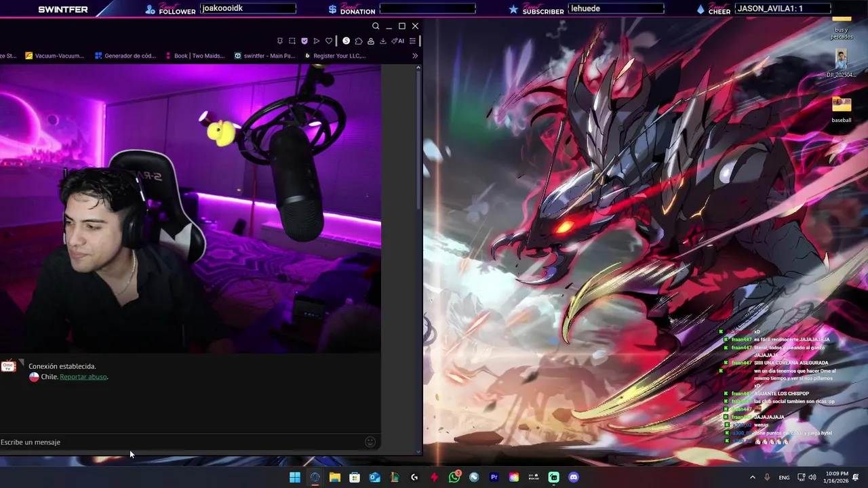
Task: Open WhatsApp from taskbar
Action: click(x=454, y=477)
